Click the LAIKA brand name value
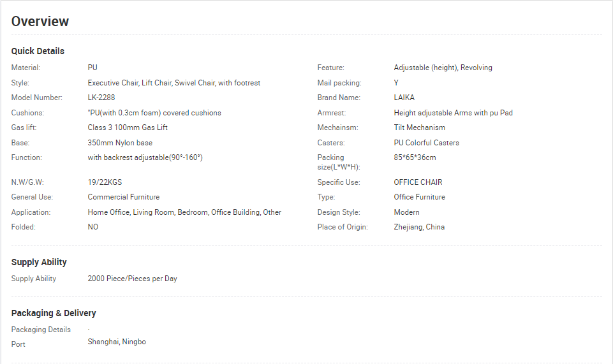 click(x=404, y=98)
